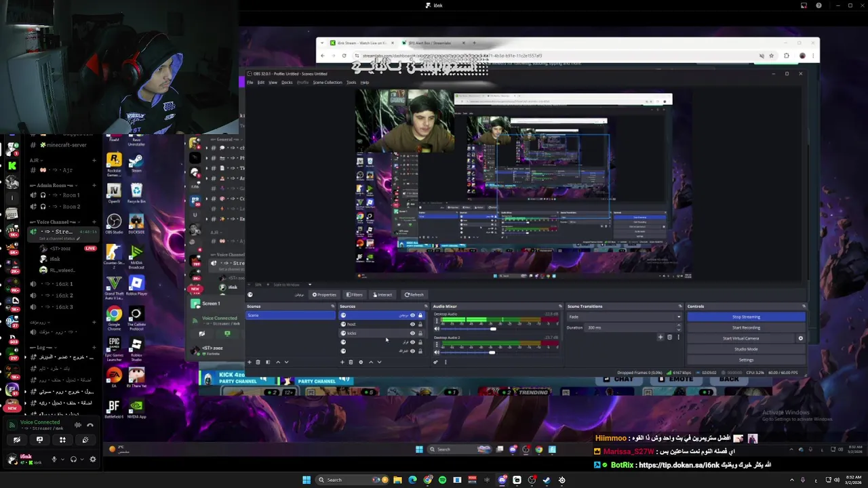The image size is (868, 488).
Task: Open OBS Tools menu
Action: (351, 82)
